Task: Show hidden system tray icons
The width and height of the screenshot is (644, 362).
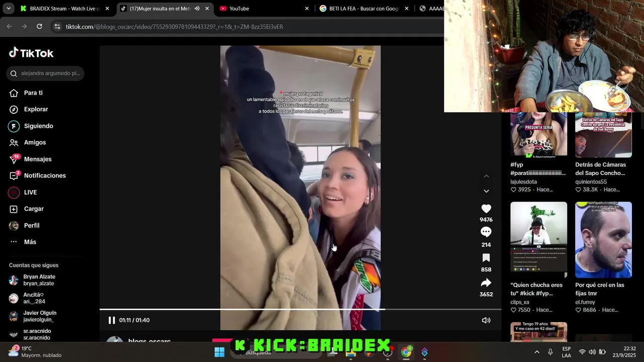Action: tap(537, 352)
